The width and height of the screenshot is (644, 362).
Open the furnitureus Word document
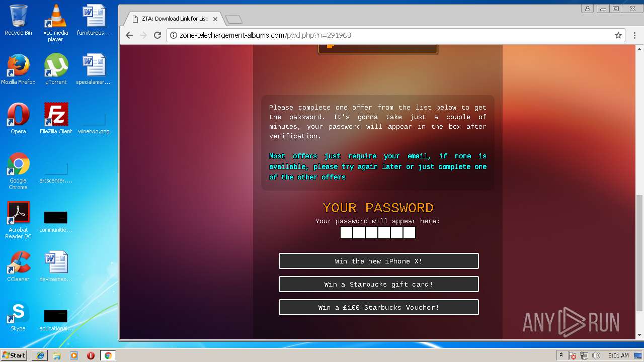93,20
